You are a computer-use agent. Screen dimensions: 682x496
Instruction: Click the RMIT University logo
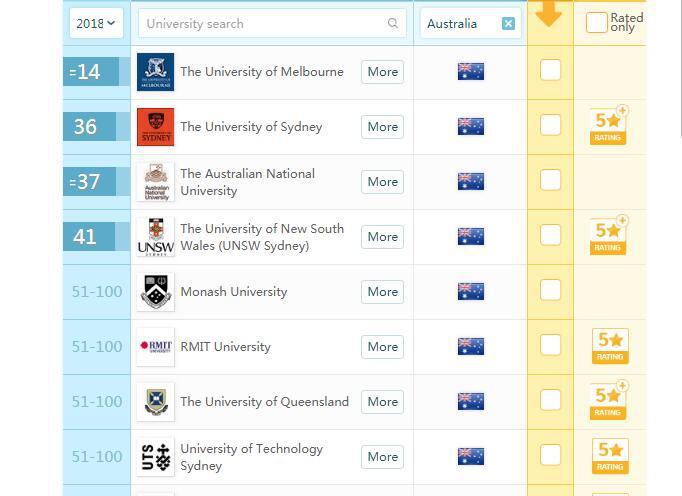pos(155,347)
